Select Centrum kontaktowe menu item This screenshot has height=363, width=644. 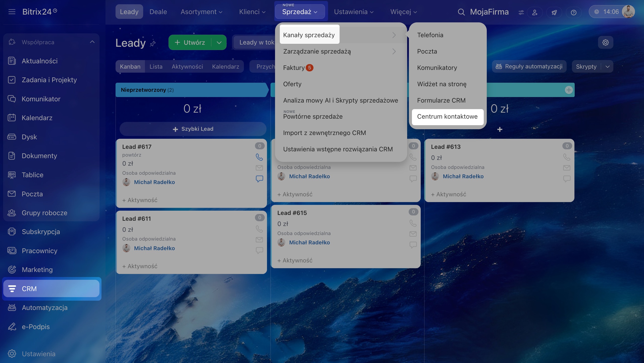pyautogui.click(x=447, y=117)
